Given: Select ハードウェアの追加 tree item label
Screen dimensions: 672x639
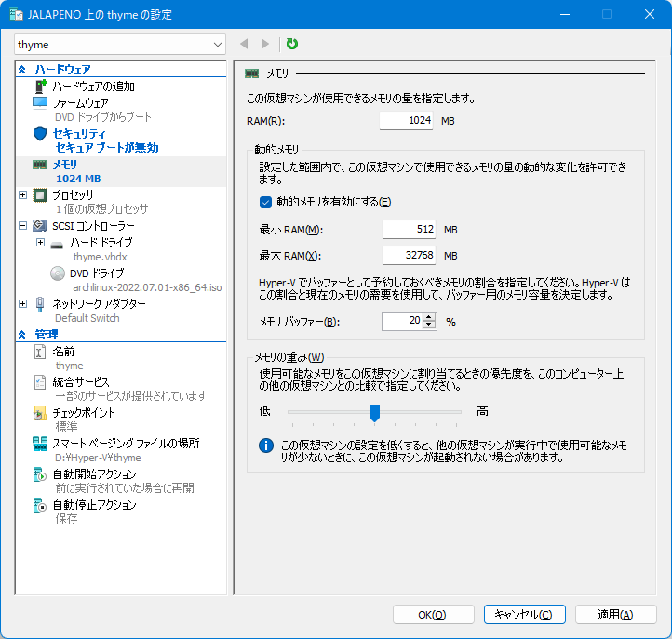Looking at the screenshot, I should click(x=93, y=87).
